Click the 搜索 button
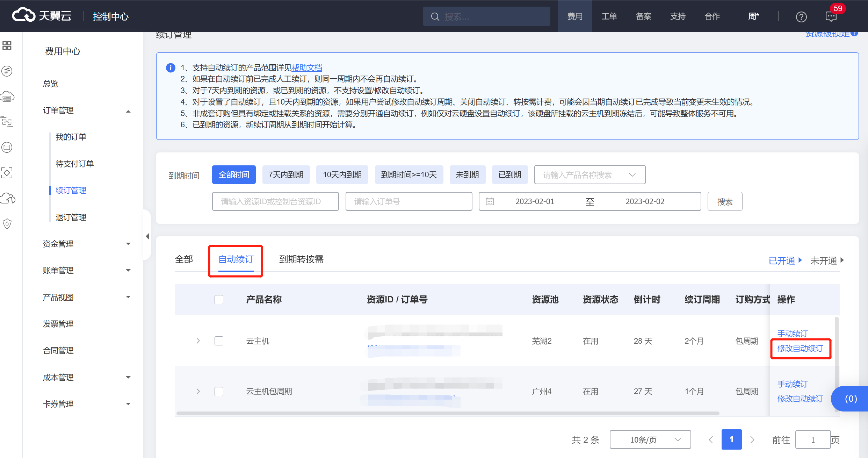The image size is (868, 458). (725, 202)
